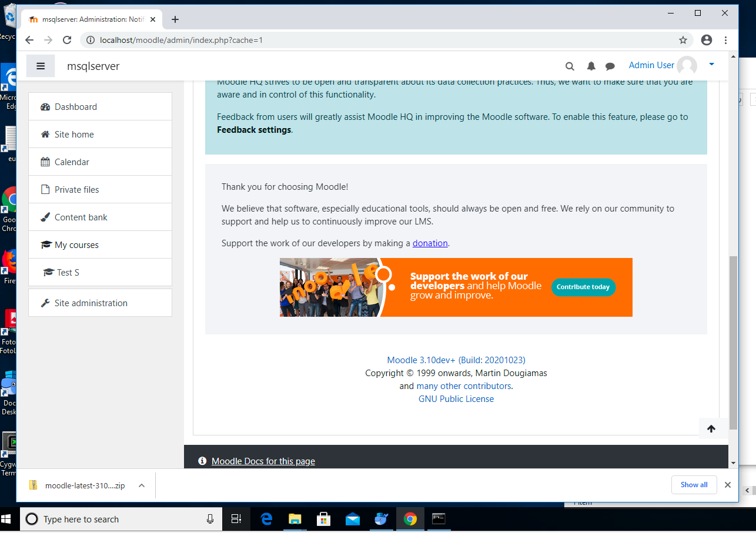Click the taskbar search box

[x=121, y=519]
